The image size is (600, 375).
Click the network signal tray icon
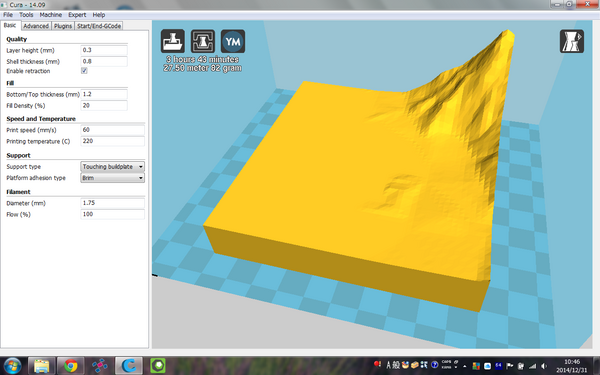coord(532,366)
